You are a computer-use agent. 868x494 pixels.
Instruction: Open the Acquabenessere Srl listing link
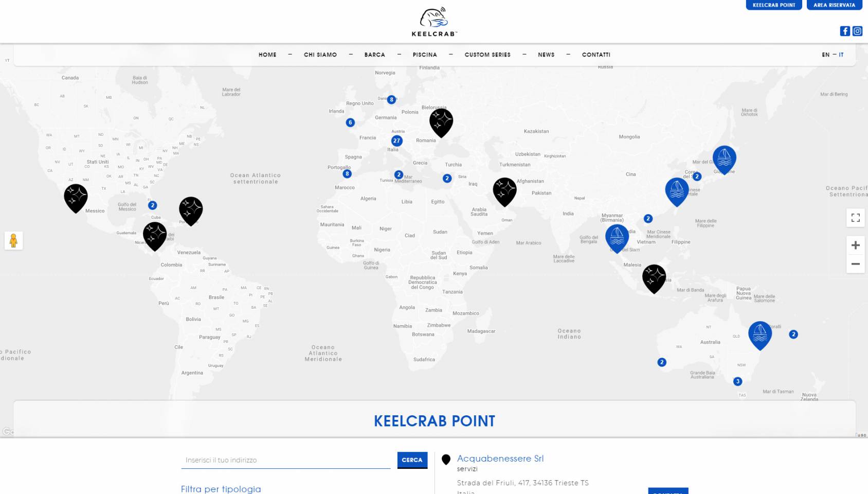500,458
